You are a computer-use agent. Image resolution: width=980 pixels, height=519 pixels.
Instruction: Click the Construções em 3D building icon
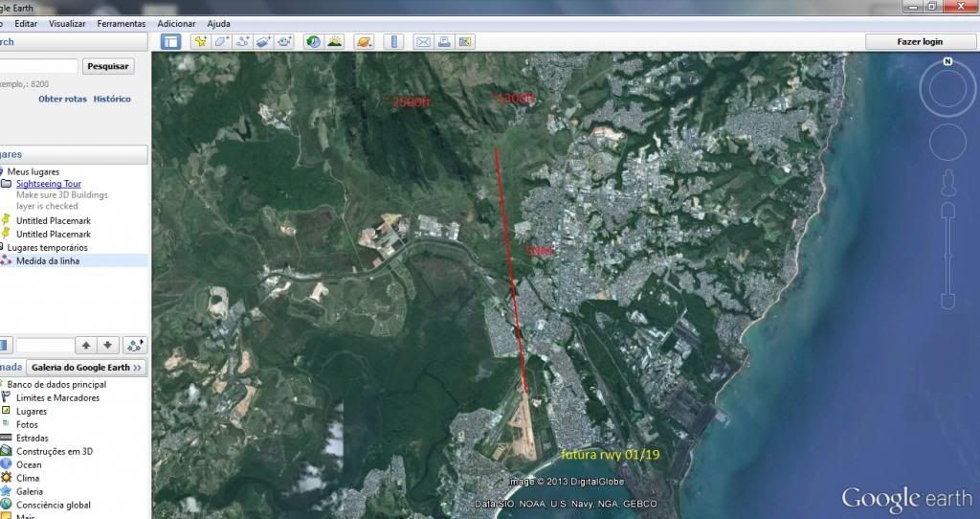click(x=6, y=451)
